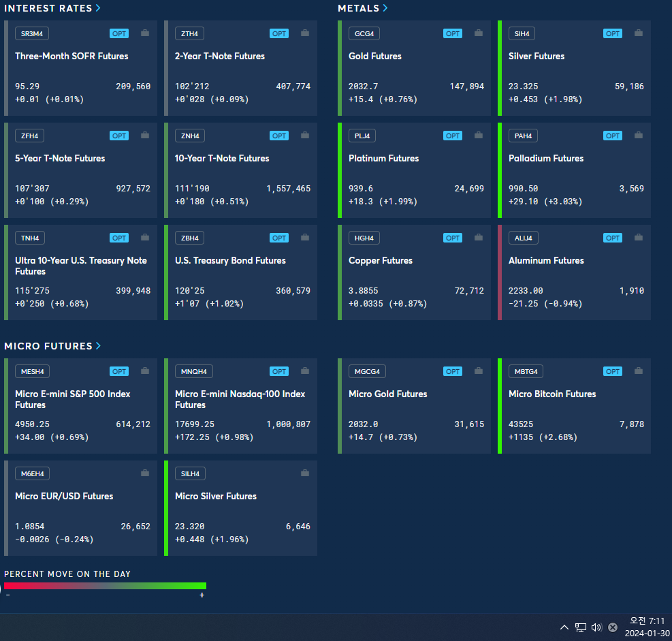Image resolution: width=672 pixels, height=641 pixels.
Task: Open the METALS section heading
Action: [358, 8]
